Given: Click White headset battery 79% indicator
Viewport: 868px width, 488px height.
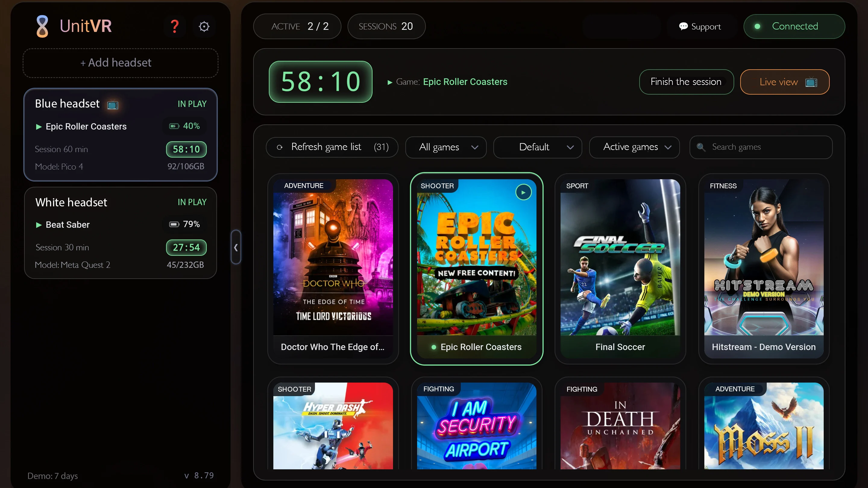Looking at the screenshot, I should click(184, 224).
